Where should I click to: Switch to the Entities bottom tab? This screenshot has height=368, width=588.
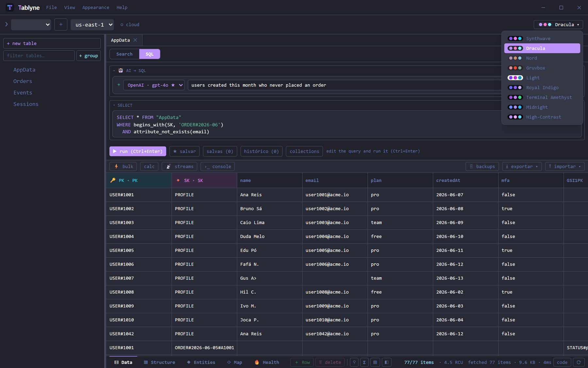pos(201,362)
